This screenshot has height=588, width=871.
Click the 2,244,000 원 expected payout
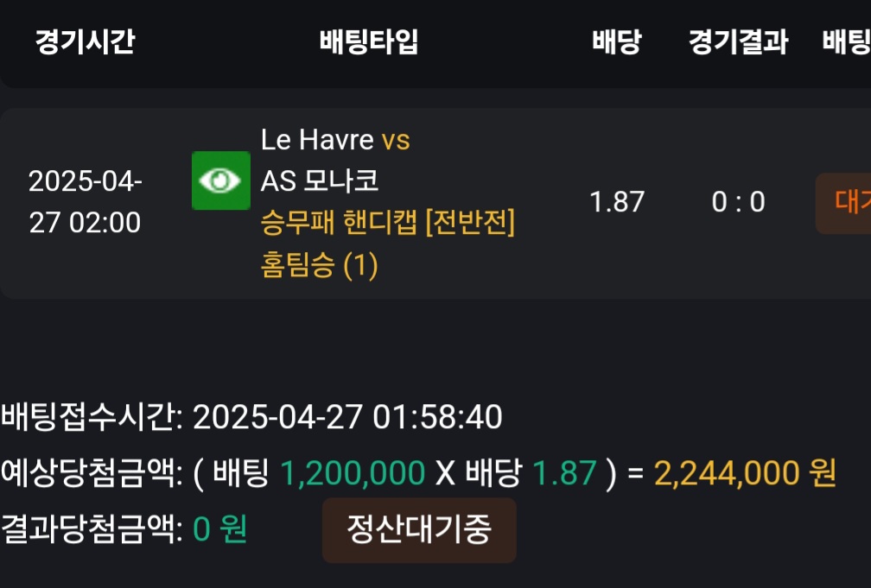coord(745,473)
